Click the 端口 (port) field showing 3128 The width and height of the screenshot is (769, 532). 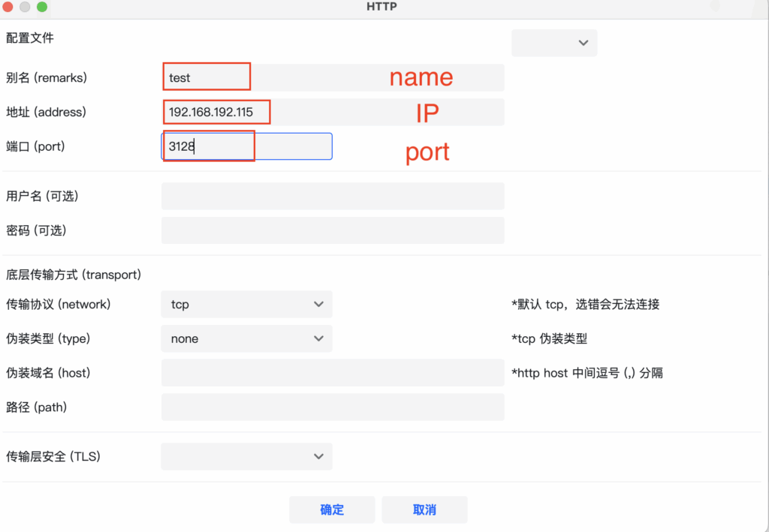pyautogui.click(x=246, y=147)
